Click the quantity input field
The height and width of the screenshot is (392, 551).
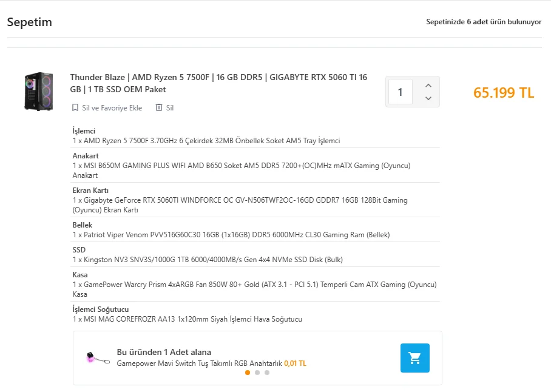click(x=401, y=92)
